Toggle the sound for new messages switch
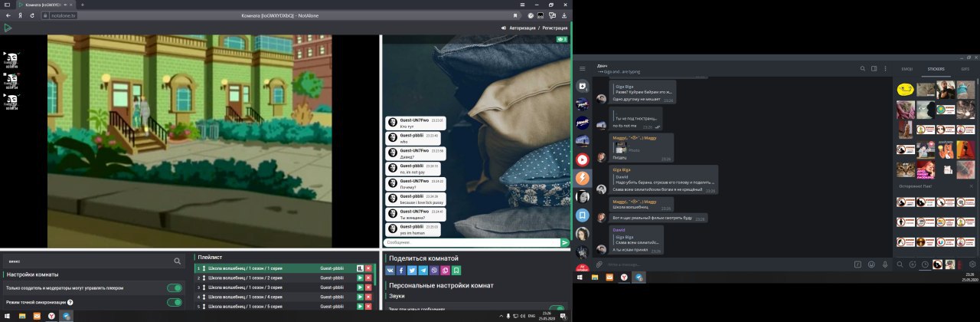 [557, 309]
